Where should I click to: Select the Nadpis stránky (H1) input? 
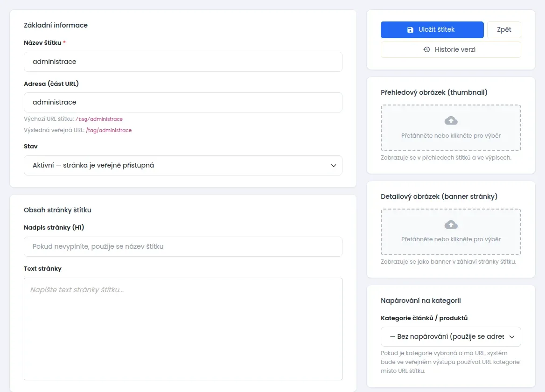pyautogui.click(x=183, y=247)
